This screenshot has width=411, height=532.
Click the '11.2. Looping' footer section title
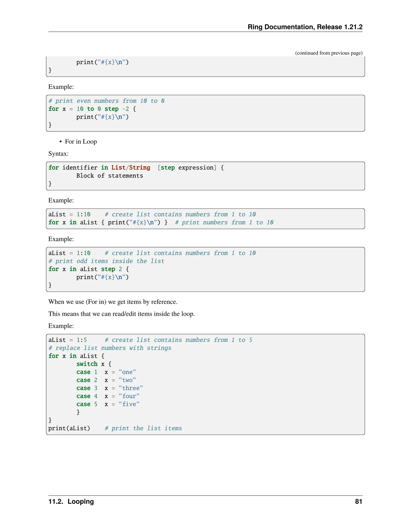pyautogui.click(x=71, y=501)
